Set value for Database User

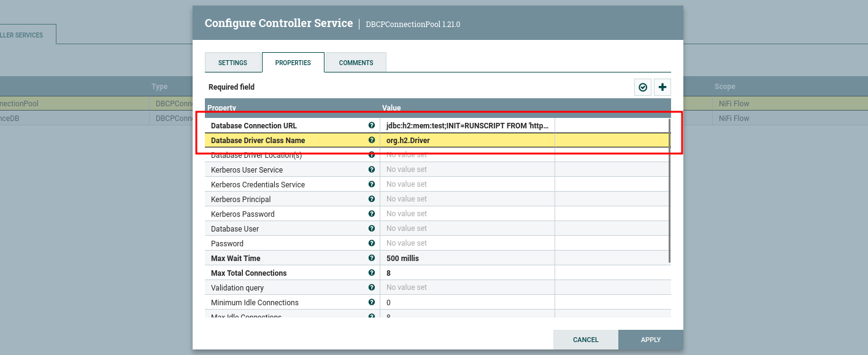[x=467, y=228]
